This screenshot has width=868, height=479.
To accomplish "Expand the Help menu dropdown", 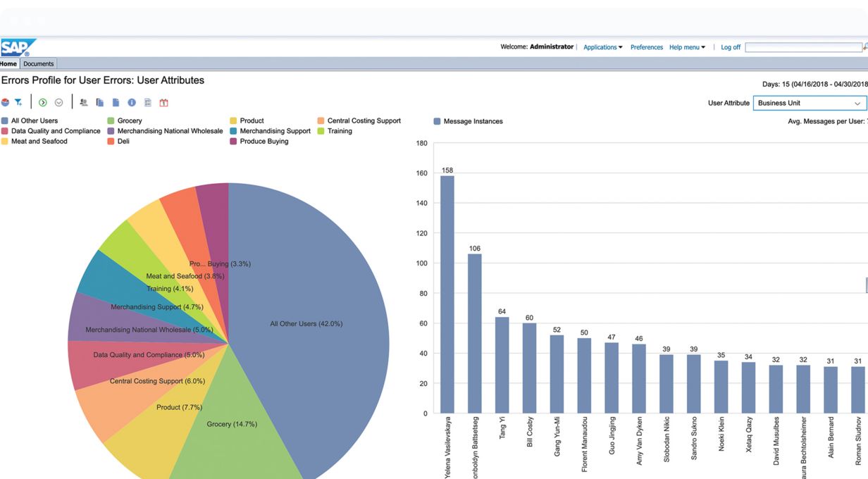I will (687, 47).
